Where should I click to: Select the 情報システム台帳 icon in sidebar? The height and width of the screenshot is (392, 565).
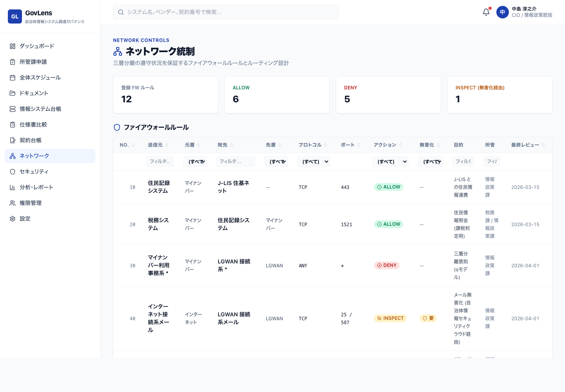click(x=13, y=109)
